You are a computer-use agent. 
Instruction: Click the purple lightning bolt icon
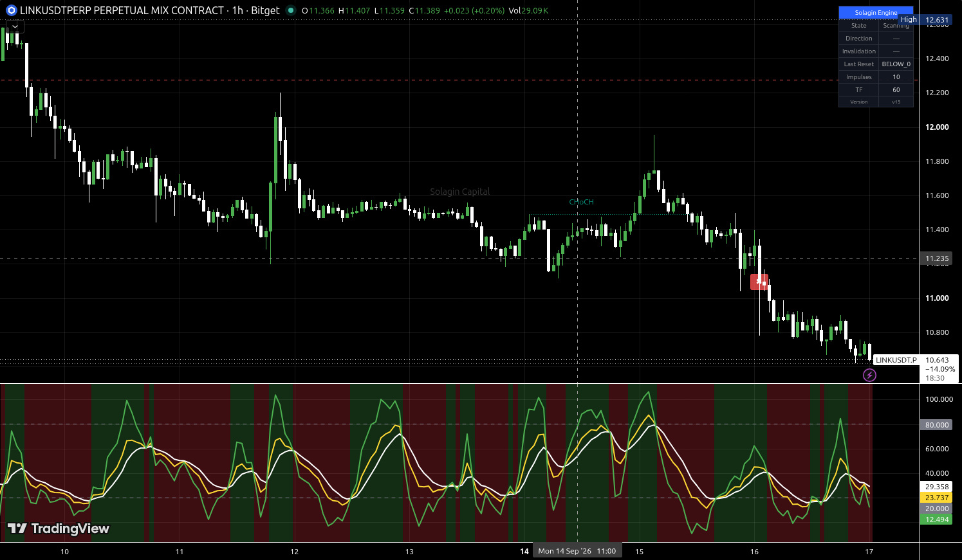[869, 375]
